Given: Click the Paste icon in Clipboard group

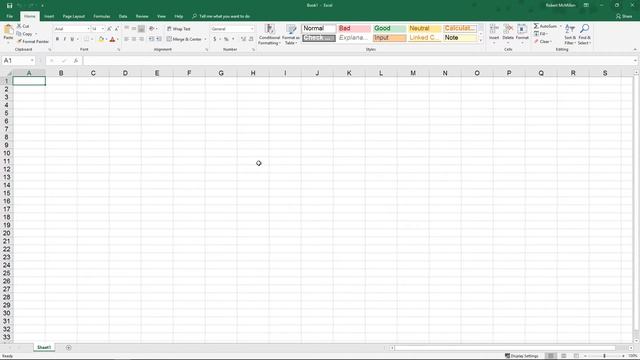Looking at the screenshot, I should tap(8, 29).
